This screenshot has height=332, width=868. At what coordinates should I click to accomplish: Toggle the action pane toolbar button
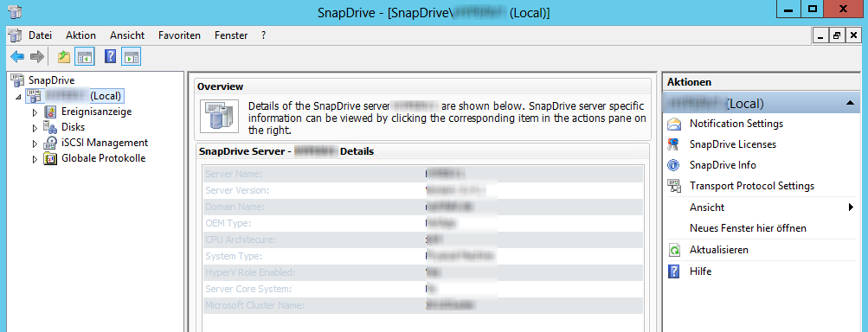pyautogui.click(x=132, y=56)
